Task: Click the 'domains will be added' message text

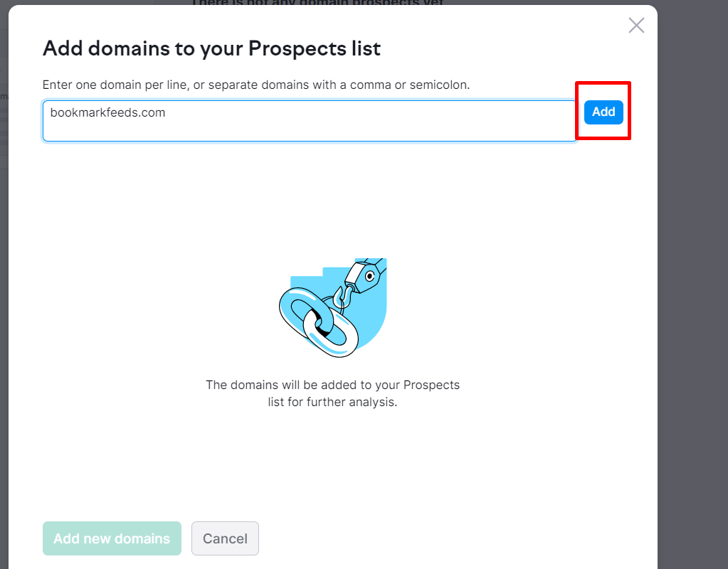Action: (333, 385)
